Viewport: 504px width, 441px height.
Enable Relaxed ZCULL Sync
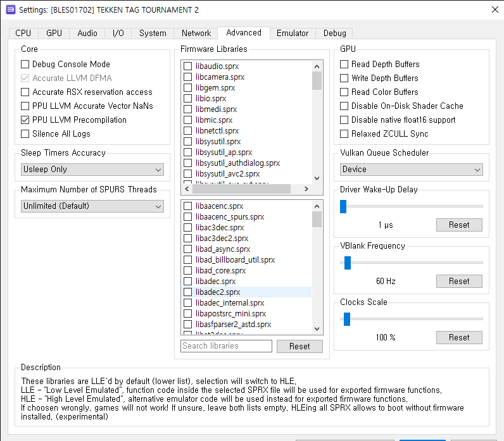coord(344,134)
